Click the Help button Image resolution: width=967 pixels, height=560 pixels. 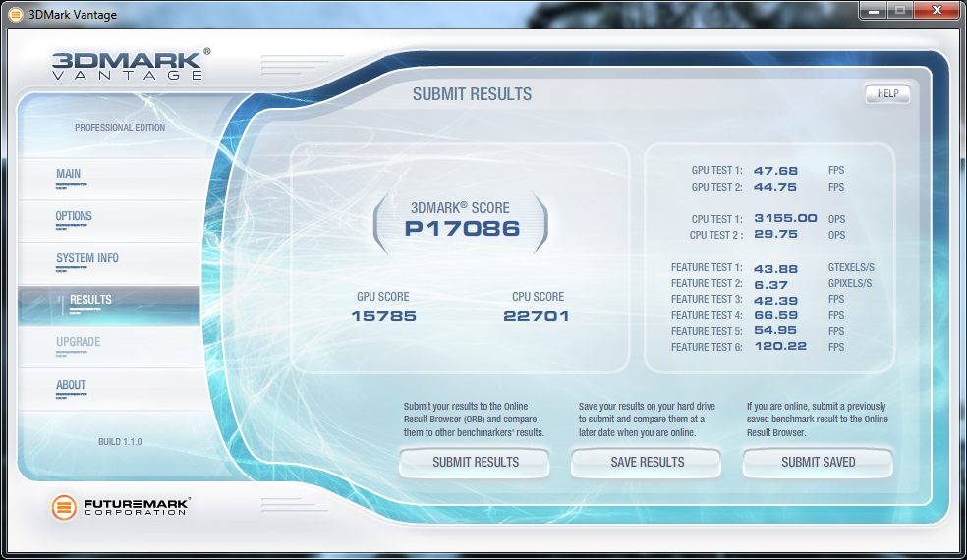887,93
